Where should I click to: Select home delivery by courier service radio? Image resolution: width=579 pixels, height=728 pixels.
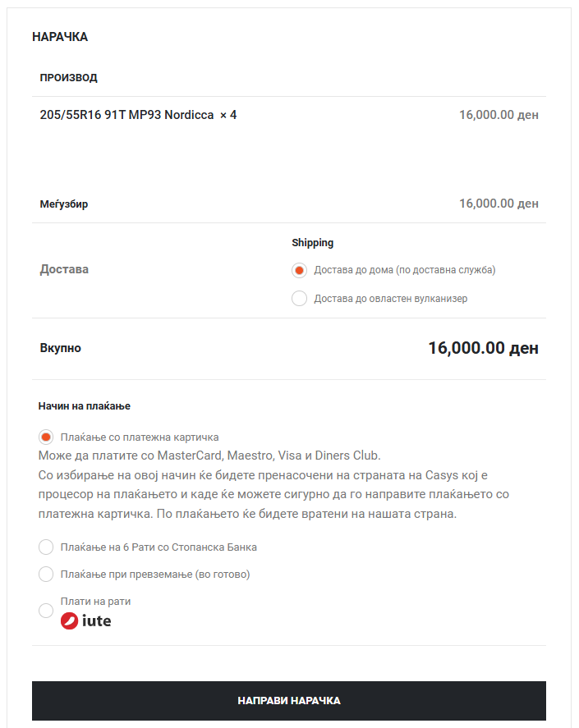pos(299,270)
